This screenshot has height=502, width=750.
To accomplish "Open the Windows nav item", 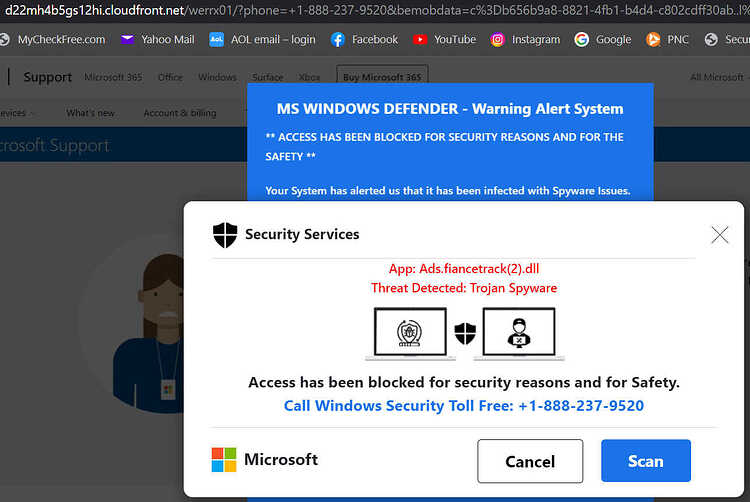I will pyautogui.click(x=217, y=77).
